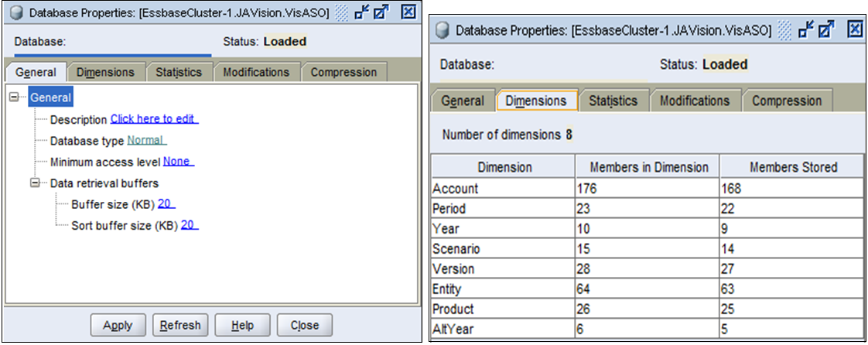The height and width of the screenshot is (345, 868).
Task: Click the 'Click here to edit' description link
Action: (x=154, y=119)
